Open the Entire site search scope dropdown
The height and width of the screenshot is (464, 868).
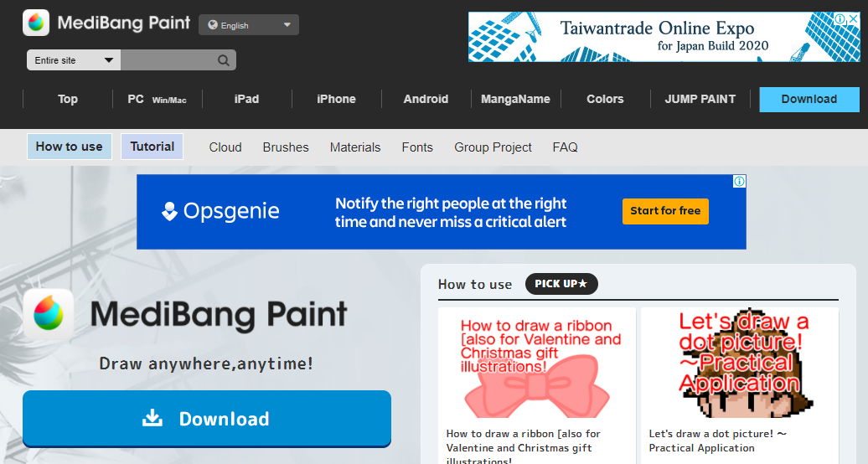pos(74,60)
